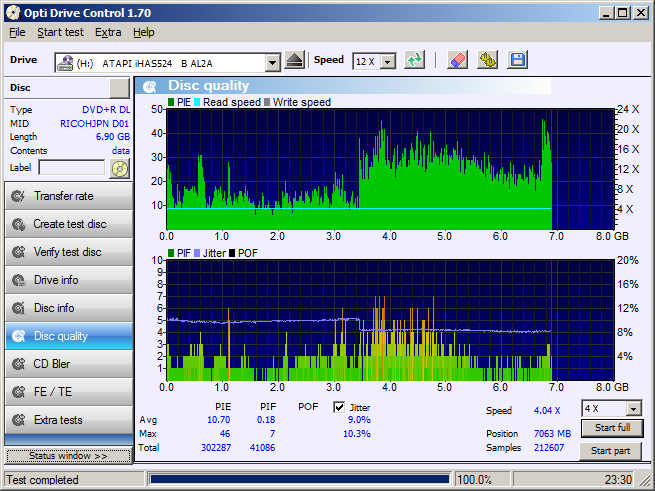
Task: Click the Start full button
Action: (x=612, y=427)
